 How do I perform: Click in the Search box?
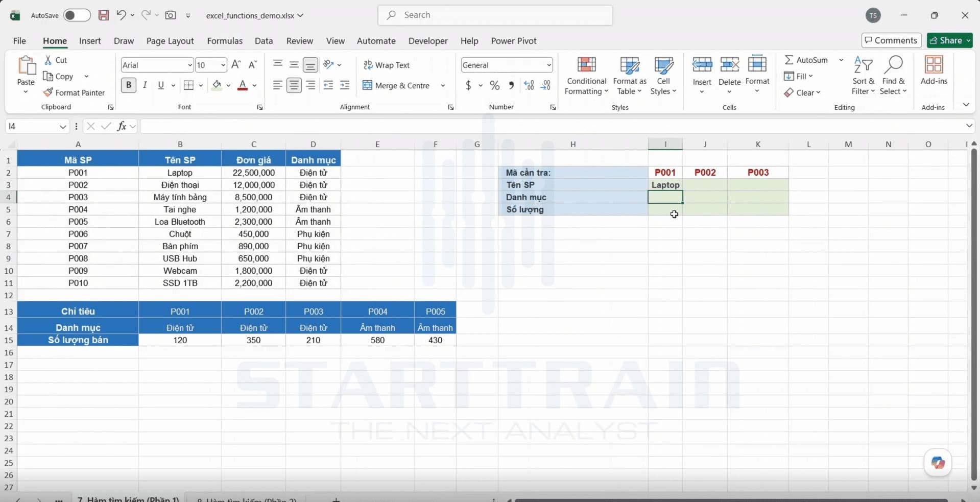coord(495,15)
